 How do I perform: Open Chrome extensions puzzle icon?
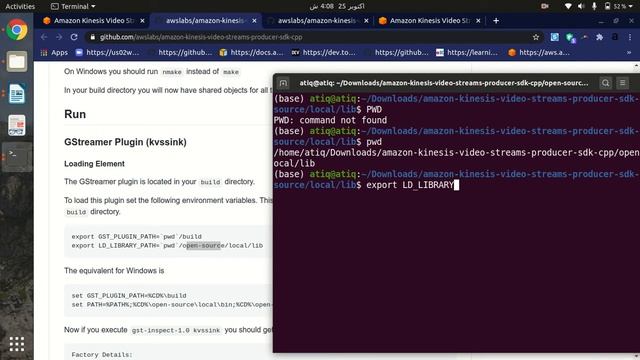(600, 37)
